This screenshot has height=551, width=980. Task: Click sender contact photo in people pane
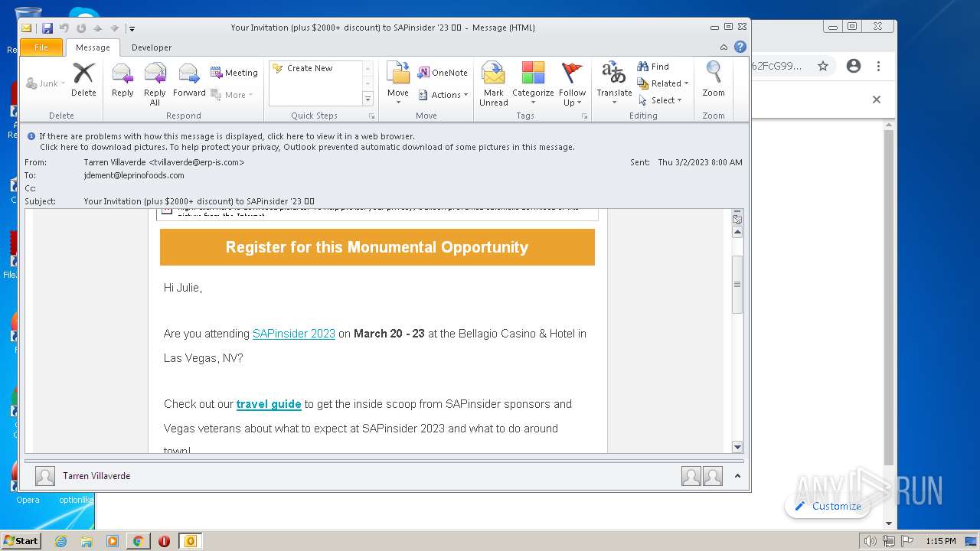tap(45, 477)
